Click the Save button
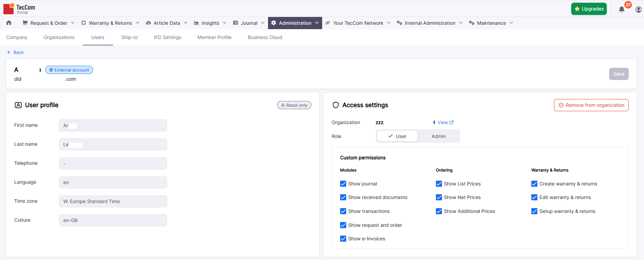 click(619, 74)
